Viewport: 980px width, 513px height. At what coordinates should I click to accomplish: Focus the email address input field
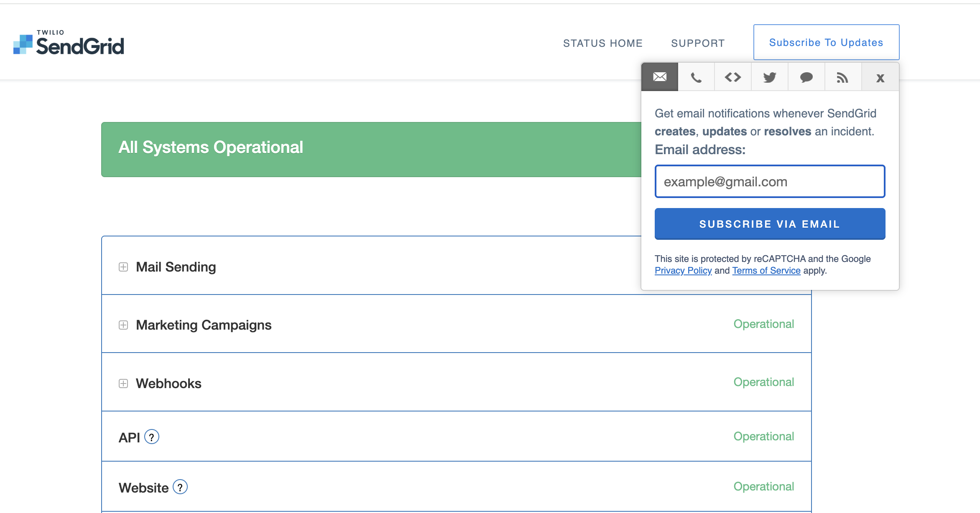770,182
